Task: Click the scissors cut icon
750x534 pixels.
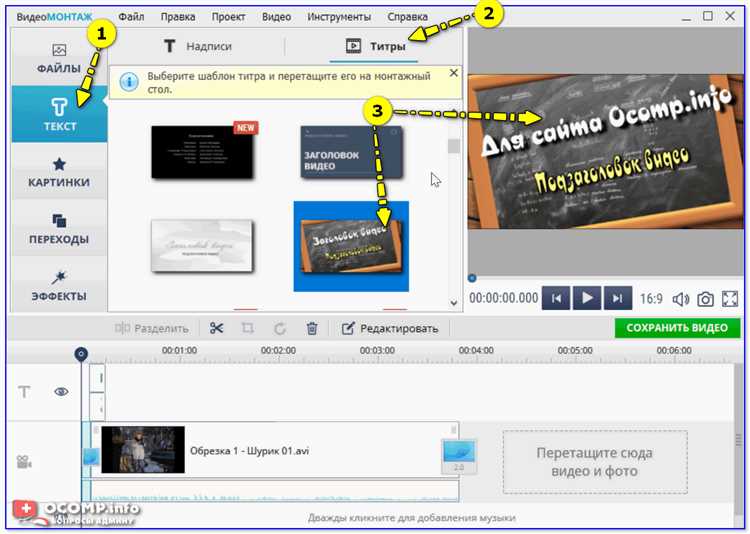Action: (x=216, y=328)
